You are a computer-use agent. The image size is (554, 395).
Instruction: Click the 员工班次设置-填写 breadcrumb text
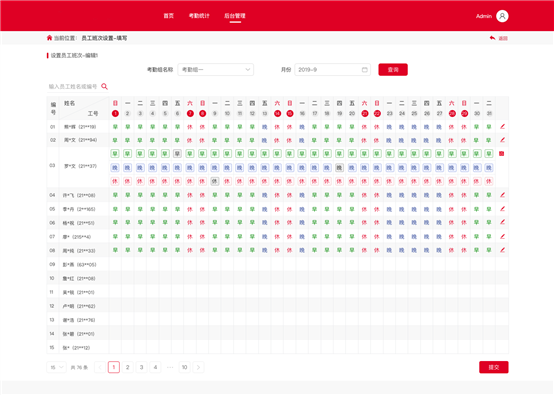coord(104,38)
